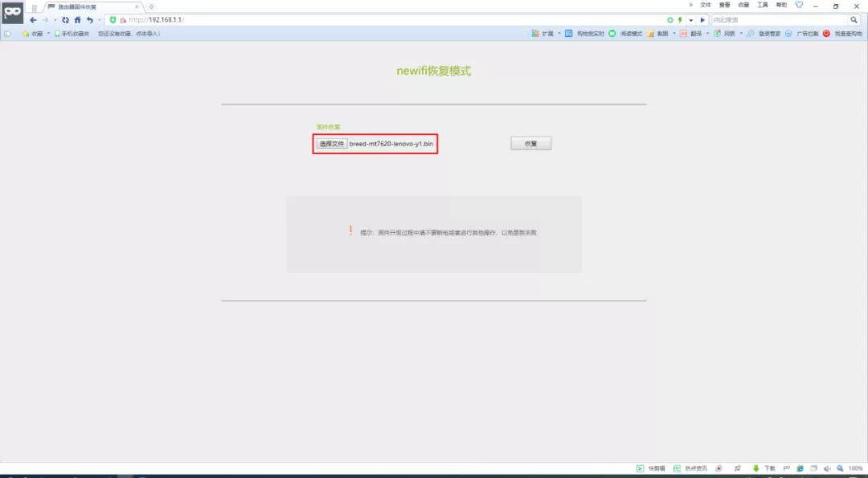Click the 恢复 restore button
The image size is (868, 478).
pos(531,144)
